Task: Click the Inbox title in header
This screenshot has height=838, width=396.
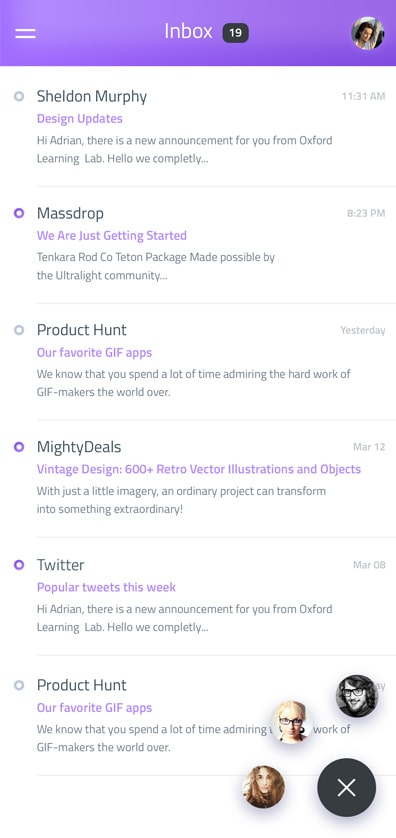Action: pos(188,31)
